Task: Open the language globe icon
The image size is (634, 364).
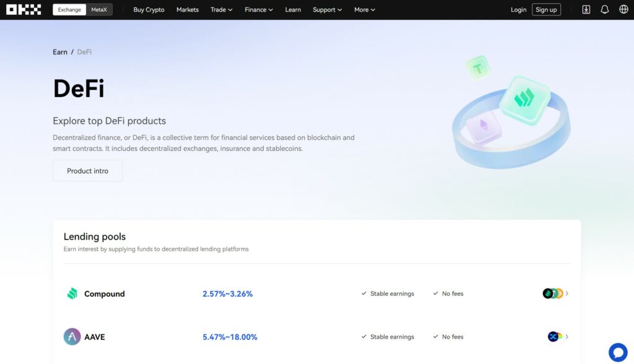Action: click(623, 9)
